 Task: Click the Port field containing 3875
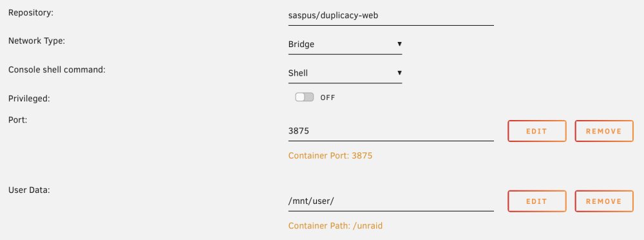pos(391,132)
